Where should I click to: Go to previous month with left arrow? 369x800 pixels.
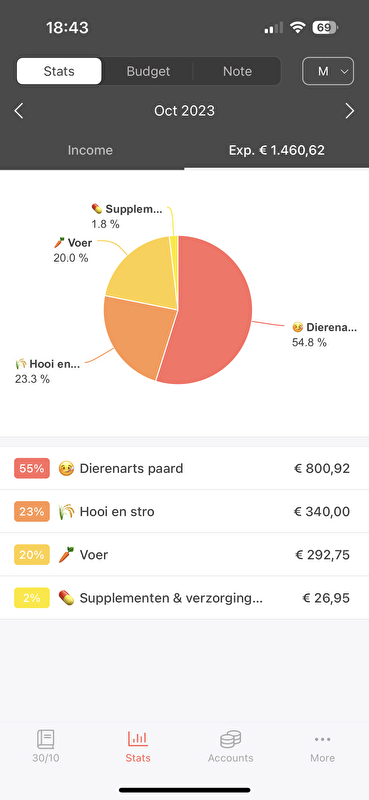click(x=19, y=111)
